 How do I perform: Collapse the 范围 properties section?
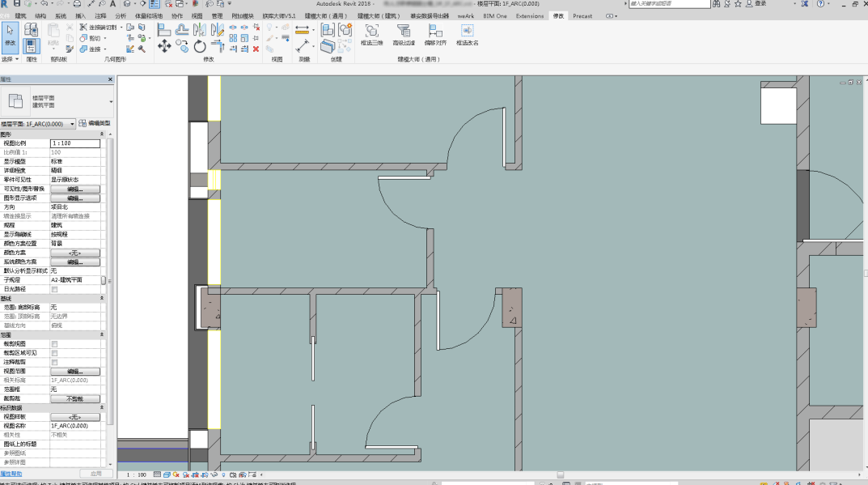point(102,334)
